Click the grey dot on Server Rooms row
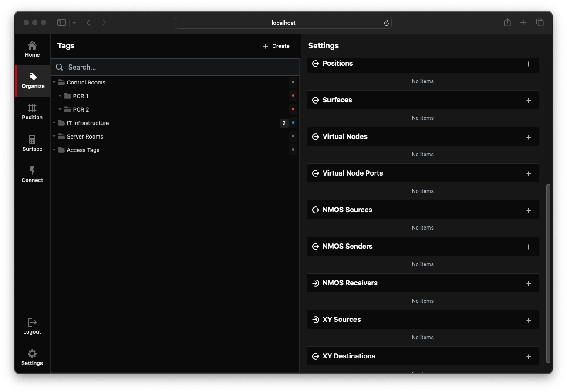 pos(293,136)
